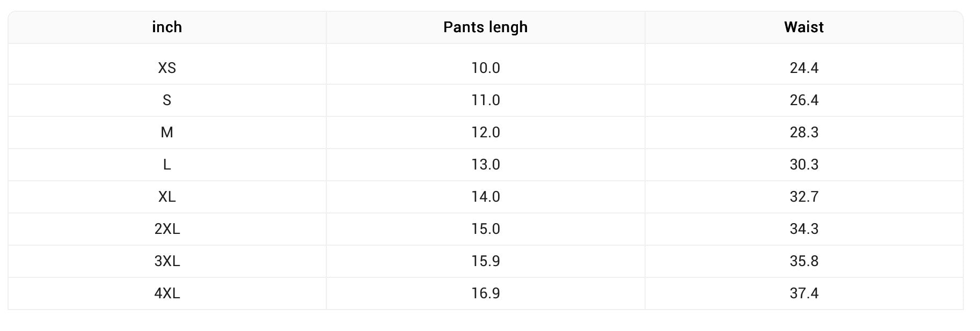Screen dimensions: 980x331
Task: Click waist value 32.7
Action: (803, 197)
